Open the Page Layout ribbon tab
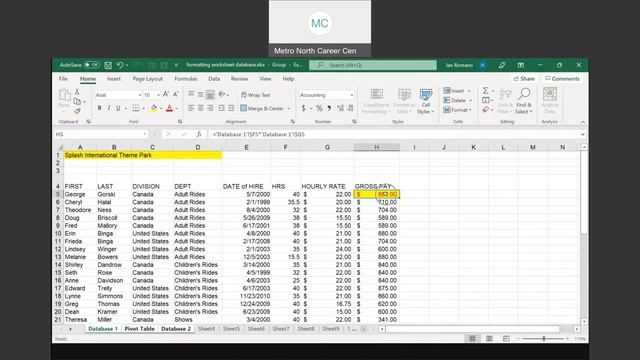 click(x=148, y=79)
